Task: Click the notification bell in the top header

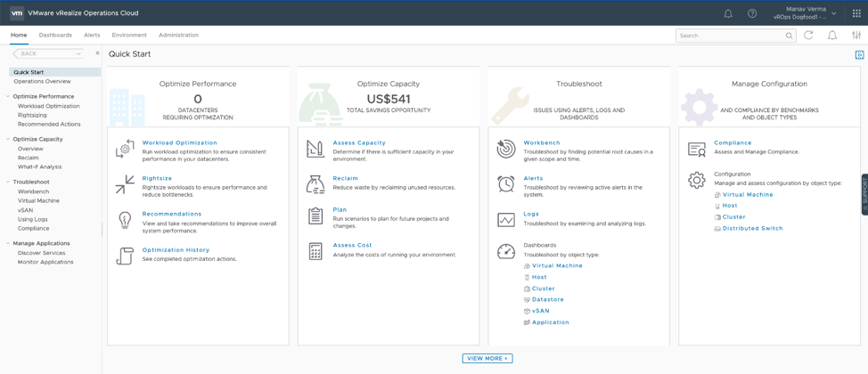Action: [x=728, y=13]
